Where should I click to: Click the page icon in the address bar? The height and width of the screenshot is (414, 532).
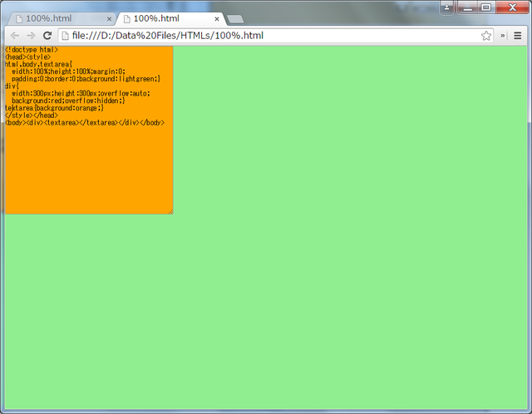click(x=65, y=36)
